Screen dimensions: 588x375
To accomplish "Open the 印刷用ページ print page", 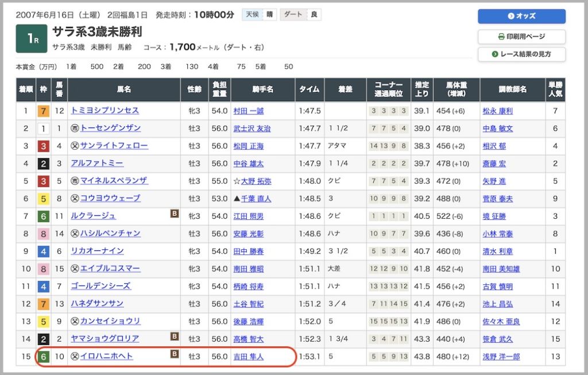I will (521, 36).
